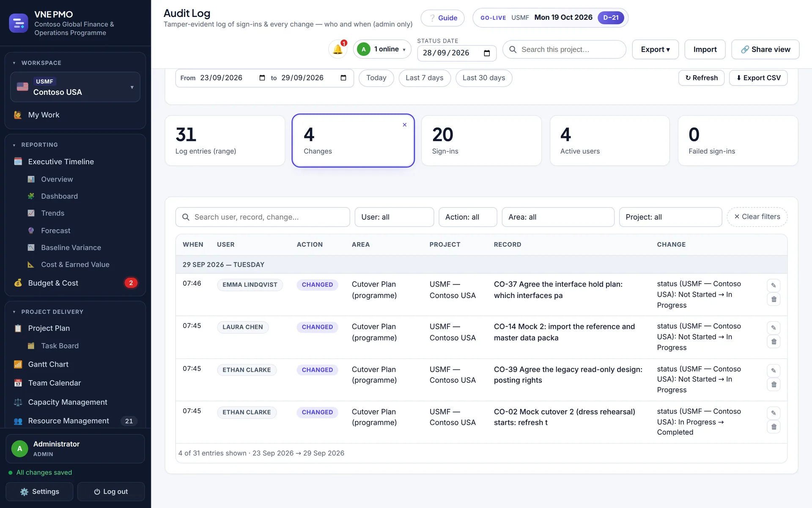Click the Administrator avatar icon

19,449
